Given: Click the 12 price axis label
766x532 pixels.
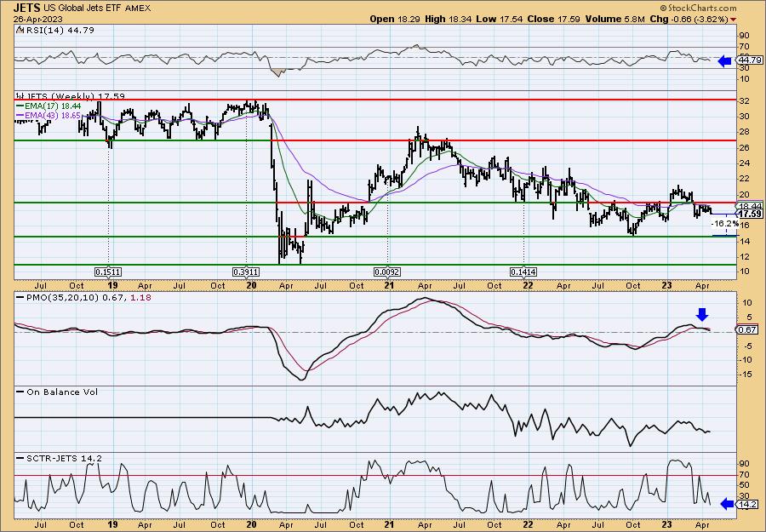Looking at the screenshot, I should click(745, 256).
